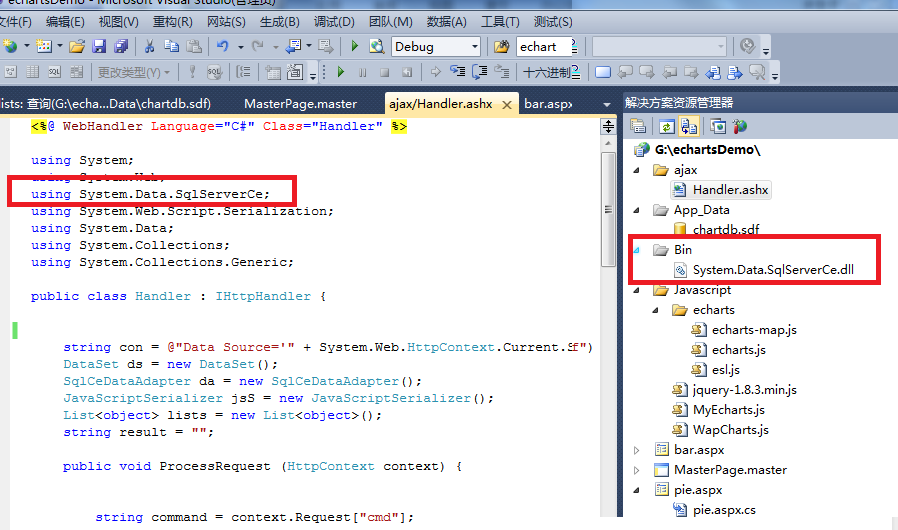
Task: Click the Navigate Backward icon
Action: click(x=294, y=46)
